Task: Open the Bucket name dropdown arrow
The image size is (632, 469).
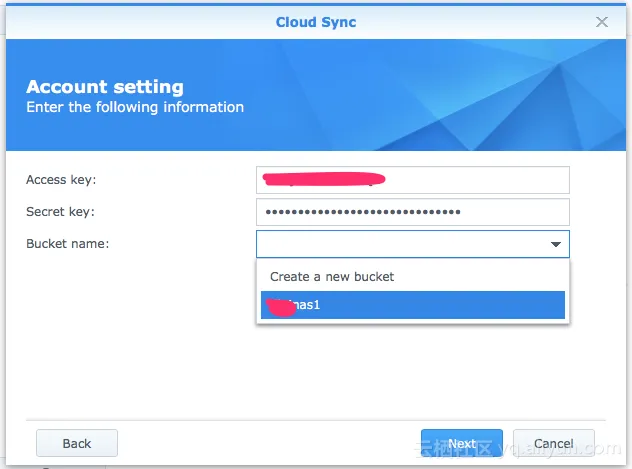Action: (556, 244)
